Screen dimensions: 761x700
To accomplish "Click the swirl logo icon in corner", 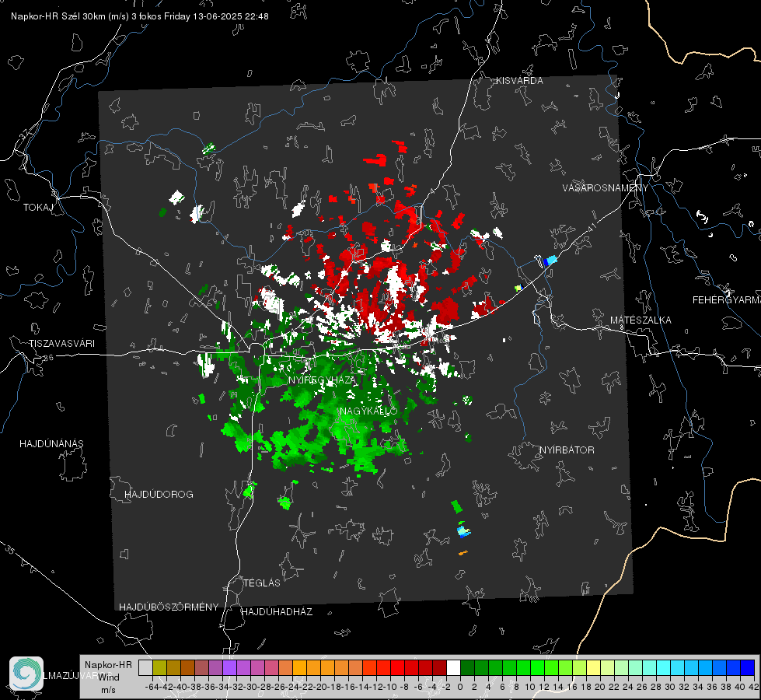I will click(x=26, y=674).
